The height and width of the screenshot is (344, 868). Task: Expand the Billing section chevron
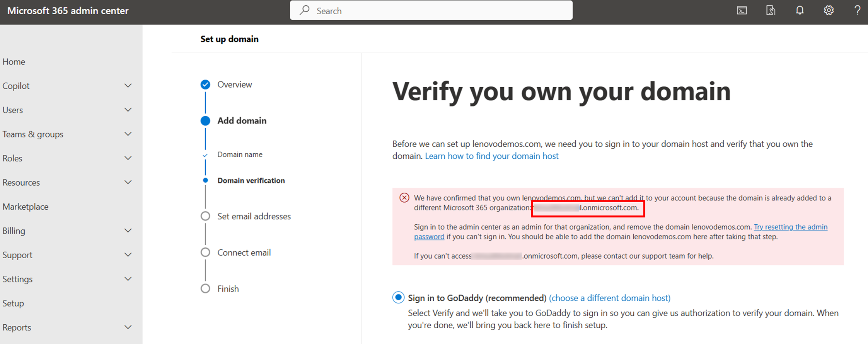pos(128,230)
